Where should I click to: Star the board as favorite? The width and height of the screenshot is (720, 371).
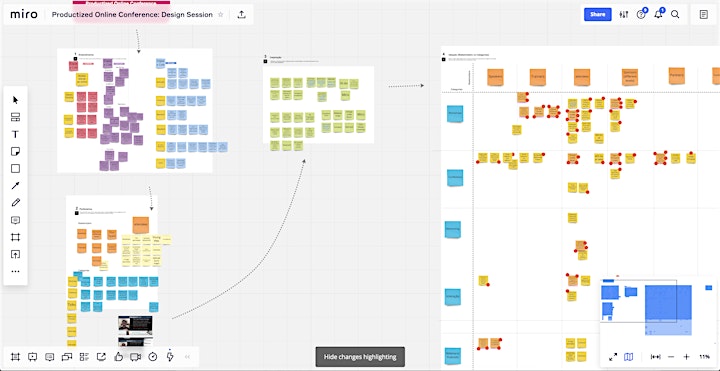click(220, 15)
